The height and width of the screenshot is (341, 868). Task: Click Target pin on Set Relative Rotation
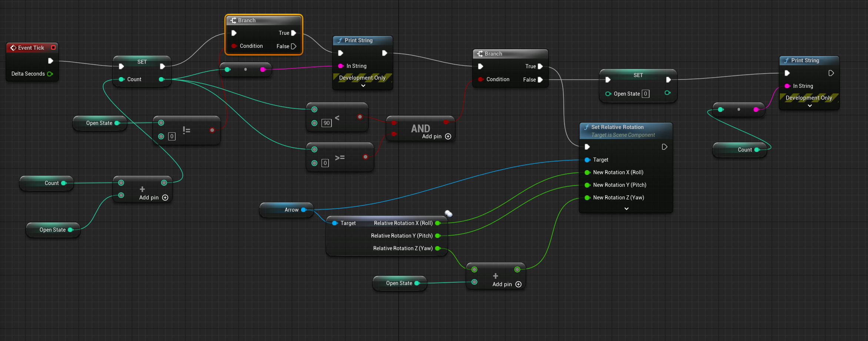(587, 160)
